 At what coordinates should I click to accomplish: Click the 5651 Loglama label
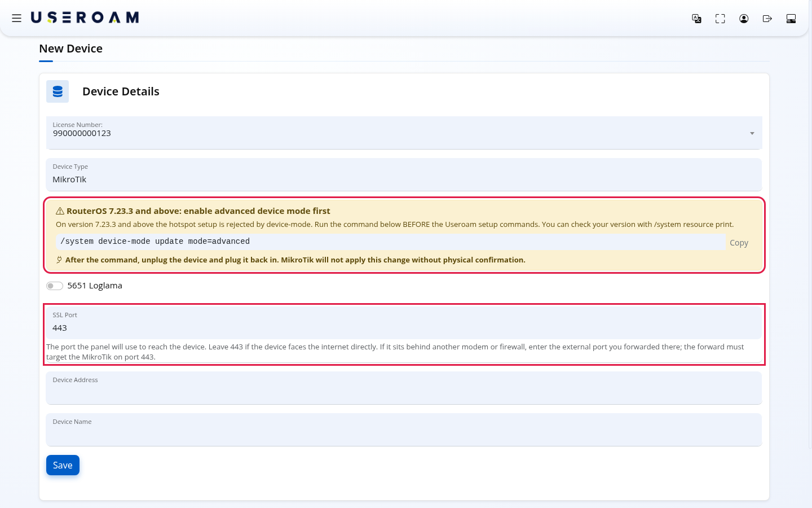(x=95, y=286)
